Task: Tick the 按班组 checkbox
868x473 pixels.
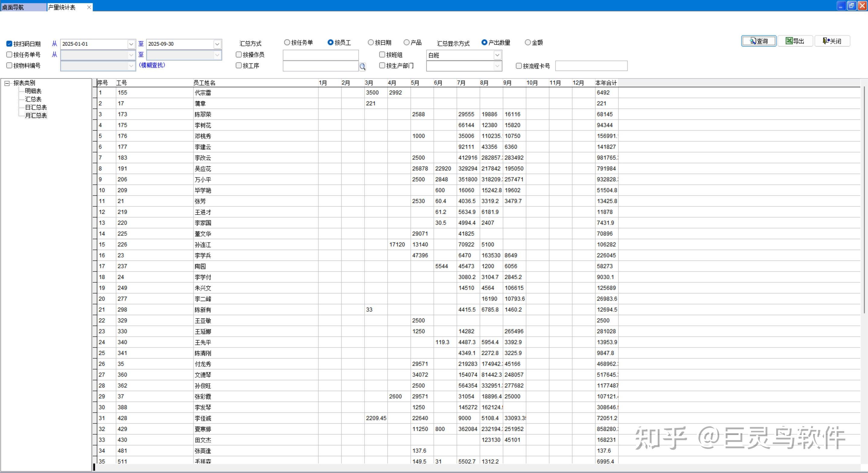Action: (382, 55)
